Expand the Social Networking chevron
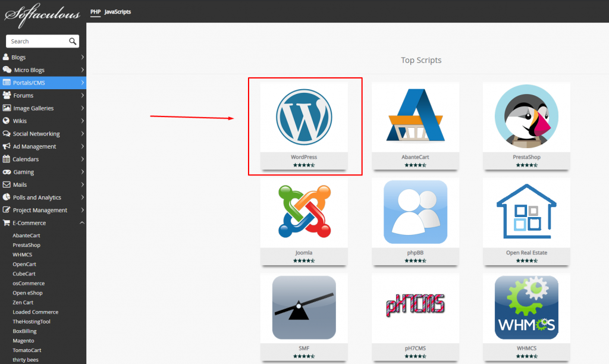This screenshot has width=609, height=364. click(x=82, y=134)
